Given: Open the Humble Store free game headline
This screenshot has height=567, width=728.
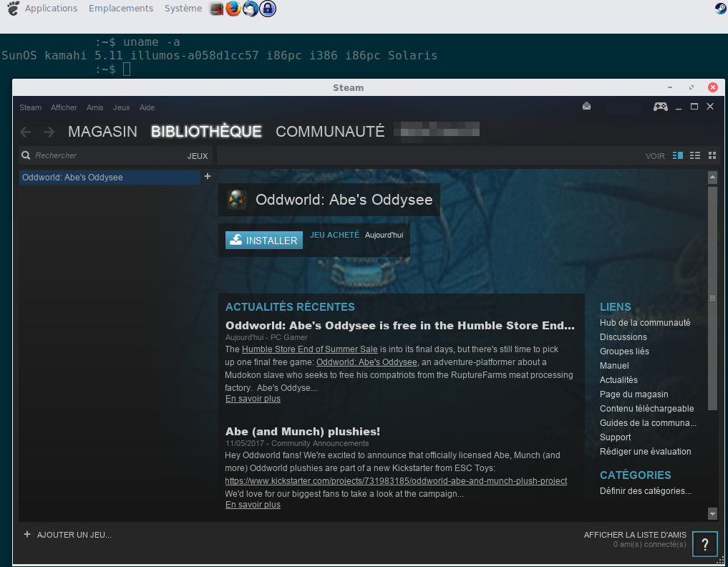Looking at the screenshot, I should [x=399, y=326].
